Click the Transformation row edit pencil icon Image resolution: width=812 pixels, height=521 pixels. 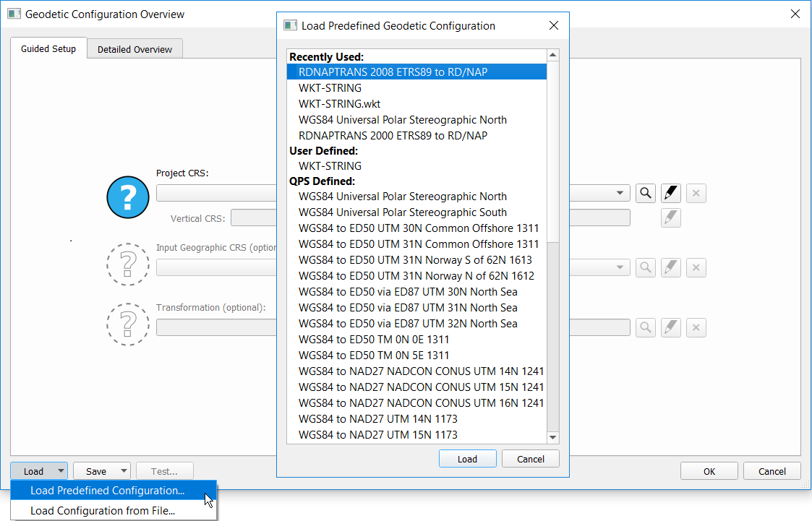point(671,328)
